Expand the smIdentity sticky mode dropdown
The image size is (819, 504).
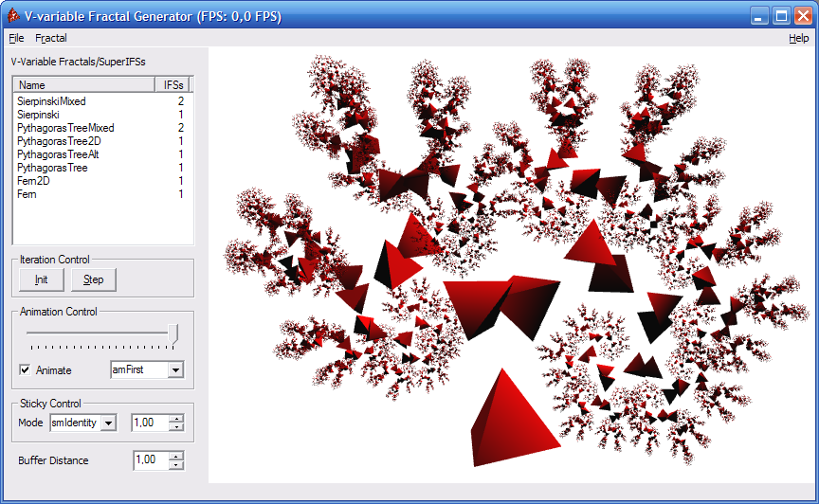(108, 423)
